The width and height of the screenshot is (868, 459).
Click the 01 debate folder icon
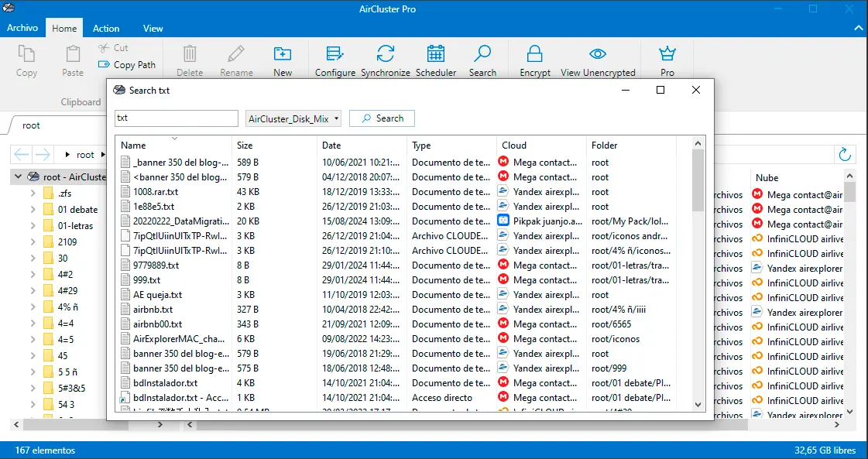coord(48,209)
